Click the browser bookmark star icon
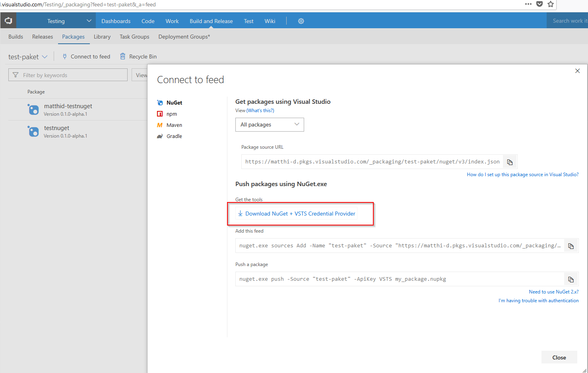Image resolution: width=588 pixels, height=373 pixels. tap(551, 4)
